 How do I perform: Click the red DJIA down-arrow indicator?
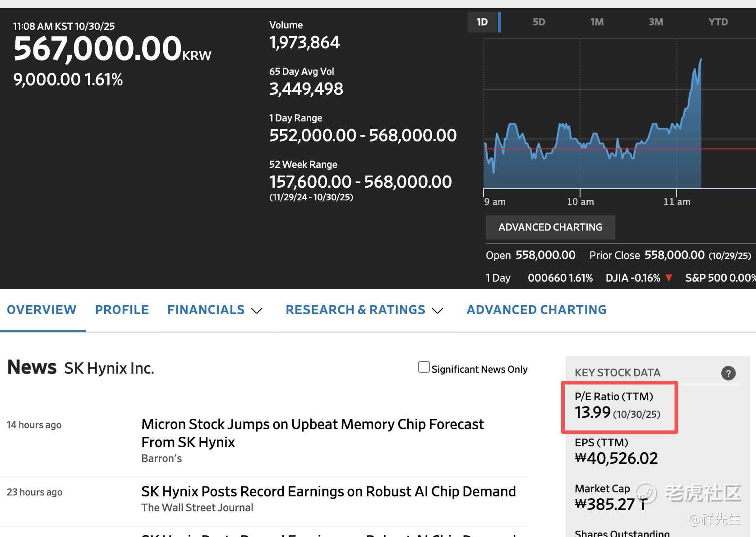(668, 278)
